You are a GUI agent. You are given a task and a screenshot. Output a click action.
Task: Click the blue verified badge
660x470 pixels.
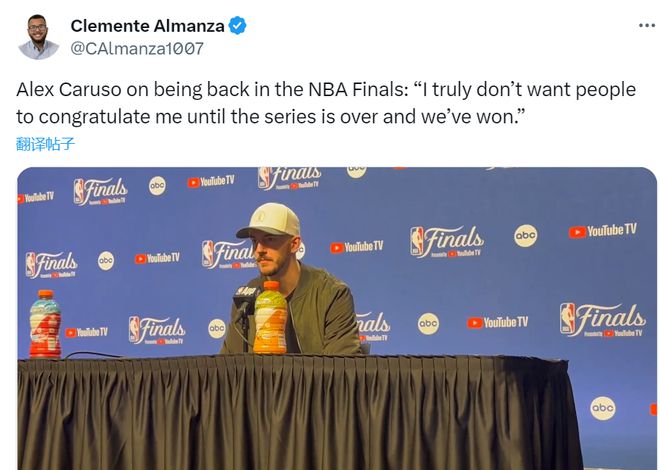[238, 26]
